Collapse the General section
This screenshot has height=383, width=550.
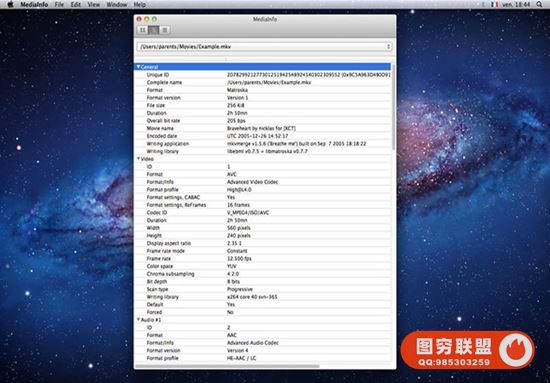(139, 67)
